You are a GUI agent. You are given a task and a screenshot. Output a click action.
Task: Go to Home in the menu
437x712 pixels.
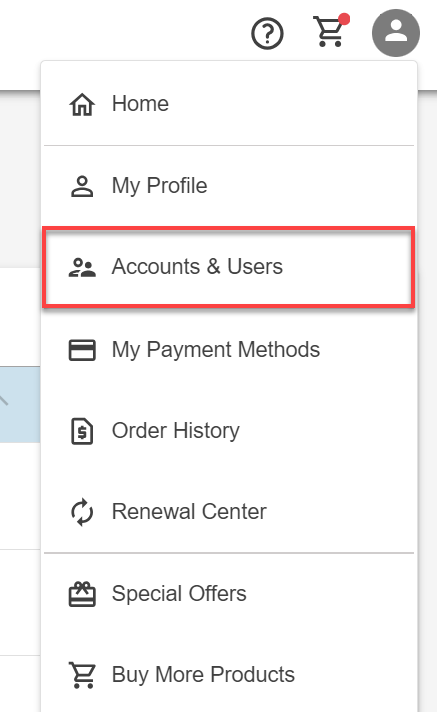pyautogui.click(x=229, y=104)
